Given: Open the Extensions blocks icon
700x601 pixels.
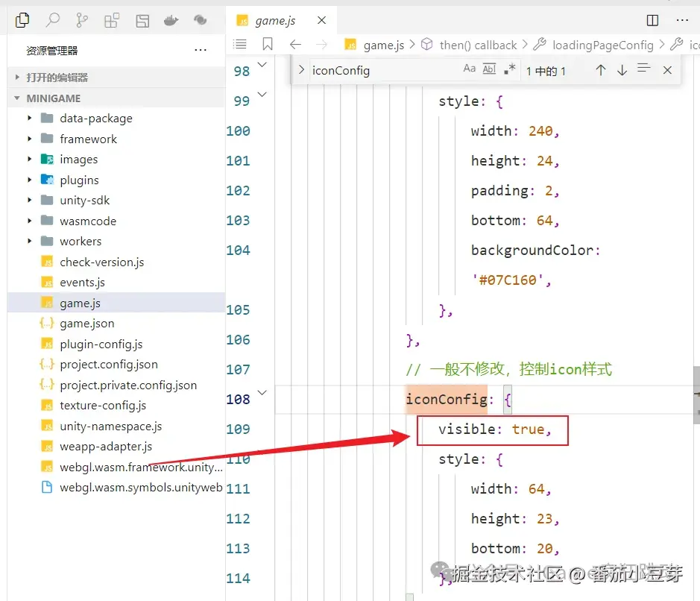Looking at the screenshot, I should [112, 20].
